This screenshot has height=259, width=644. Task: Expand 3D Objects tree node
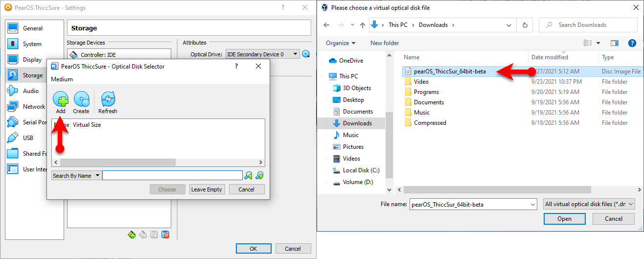click(x=327, y=88)
